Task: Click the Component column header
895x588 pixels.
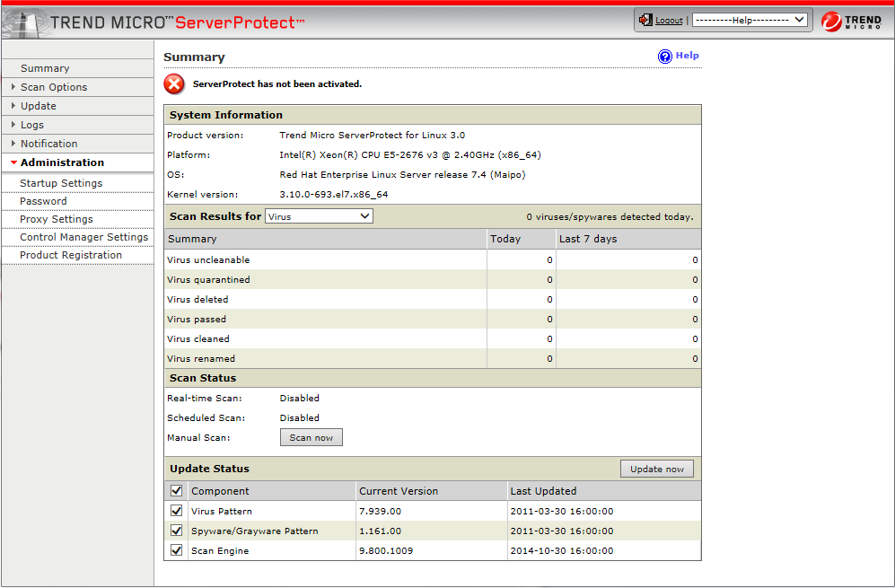Action: tap(220, 491)
